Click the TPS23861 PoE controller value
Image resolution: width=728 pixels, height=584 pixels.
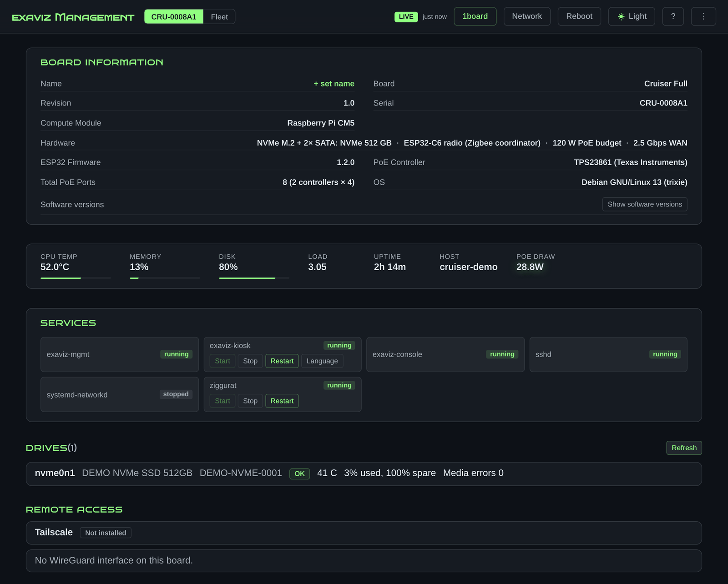tap(631, 162)
